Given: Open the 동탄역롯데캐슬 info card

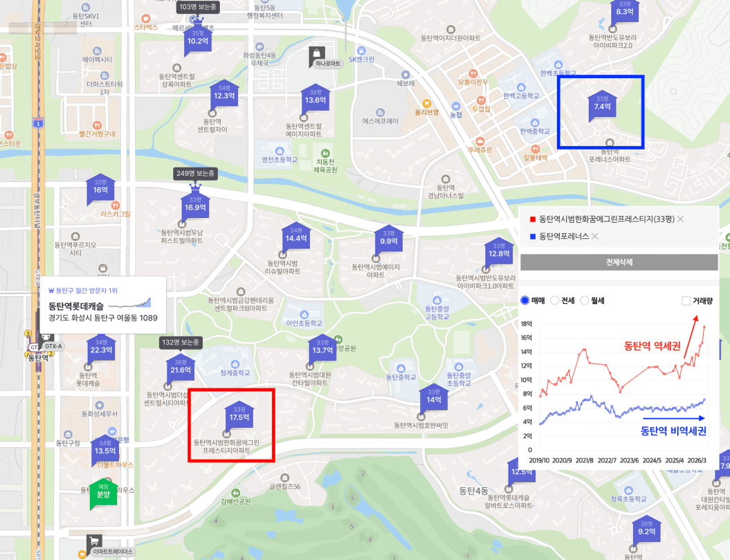Looking at the screenshot, I should [102, 305].
